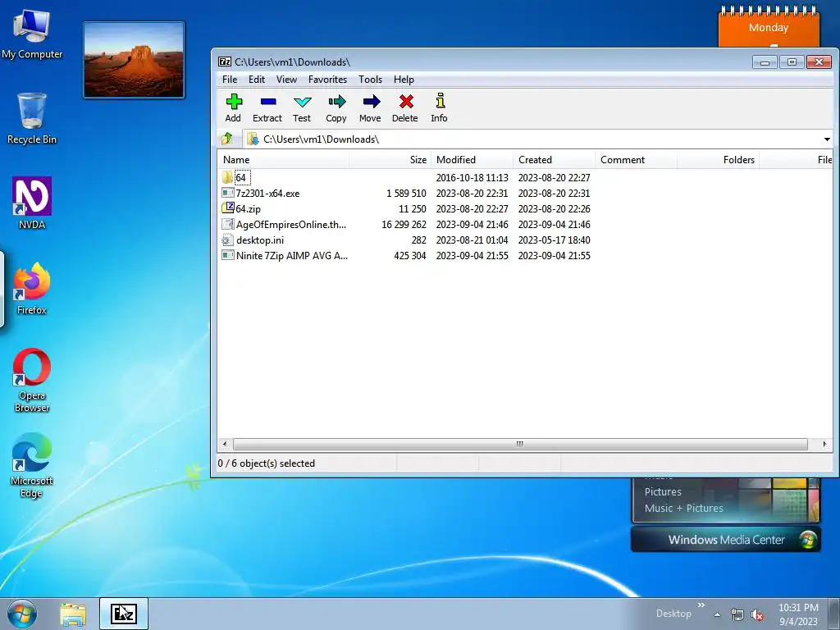Click the network tray icon
840x630 pixels.
tap(737, 615)
